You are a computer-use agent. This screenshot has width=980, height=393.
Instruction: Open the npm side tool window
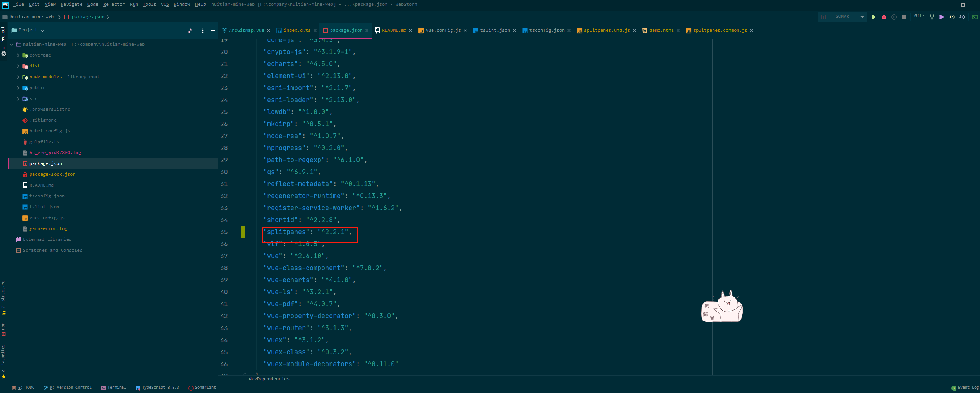click(x=3, y=330)
